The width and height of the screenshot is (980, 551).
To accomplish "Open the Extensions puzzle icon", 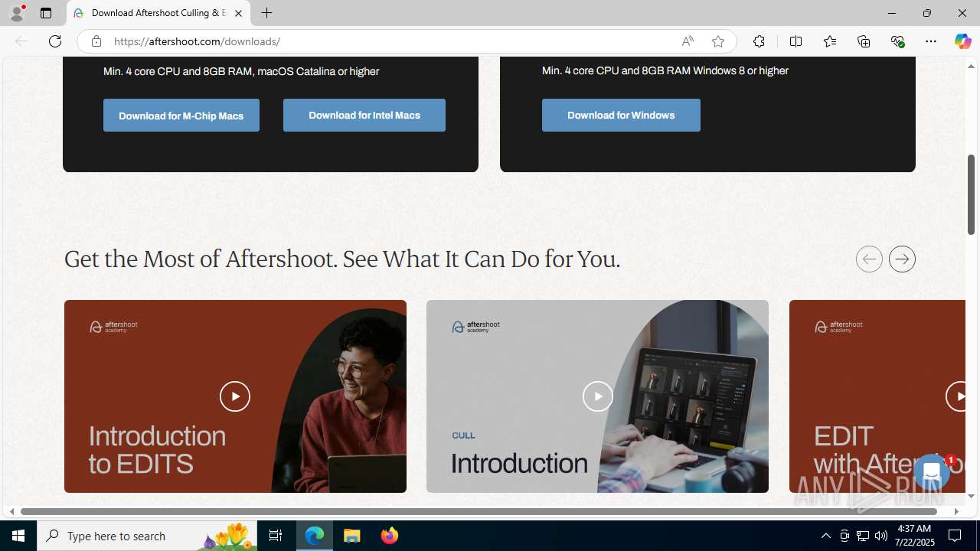I will click(x=759, y=41).
